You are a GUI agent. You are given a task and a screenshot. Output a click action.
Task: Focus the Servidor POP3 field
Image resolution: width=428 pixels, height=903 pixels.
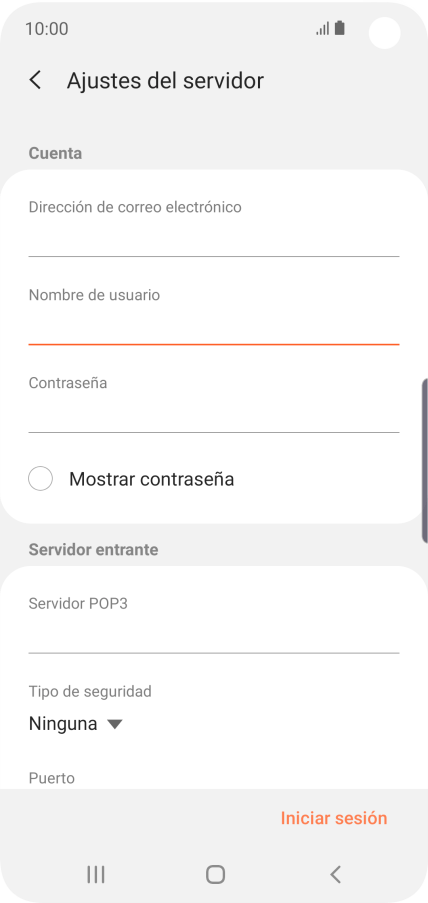tap(214, 624)
